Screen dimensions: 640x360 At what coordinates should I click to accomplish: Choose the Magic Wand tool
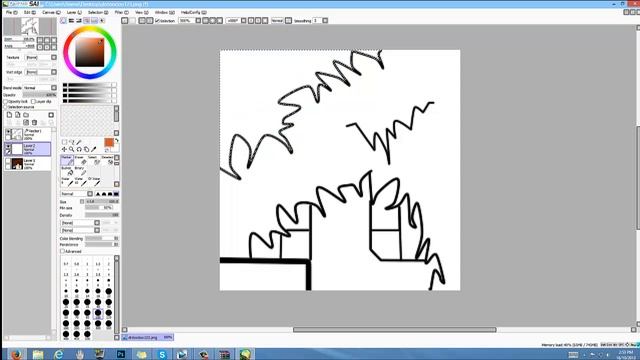click(x=79, y=142)
